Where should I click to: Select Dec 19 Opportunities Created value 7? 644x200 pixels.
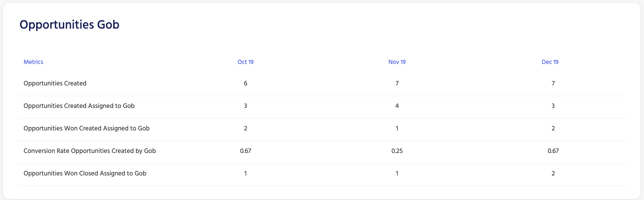(553, 83)
